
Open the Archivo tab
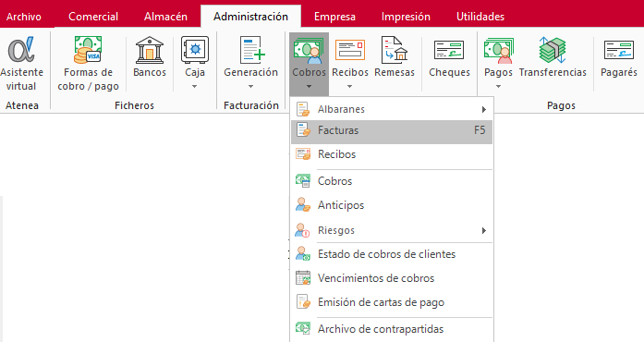point(24,17)
